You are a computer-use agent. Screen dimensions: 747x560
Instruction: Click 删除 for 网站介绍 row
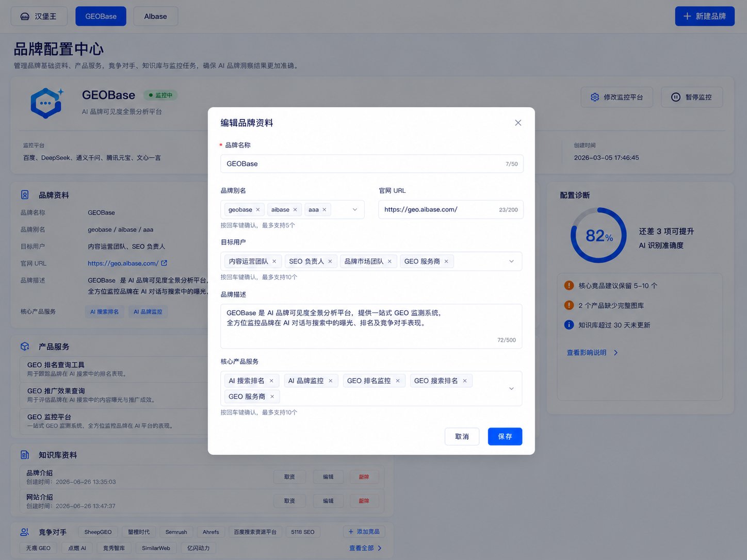tap(364, 501)
